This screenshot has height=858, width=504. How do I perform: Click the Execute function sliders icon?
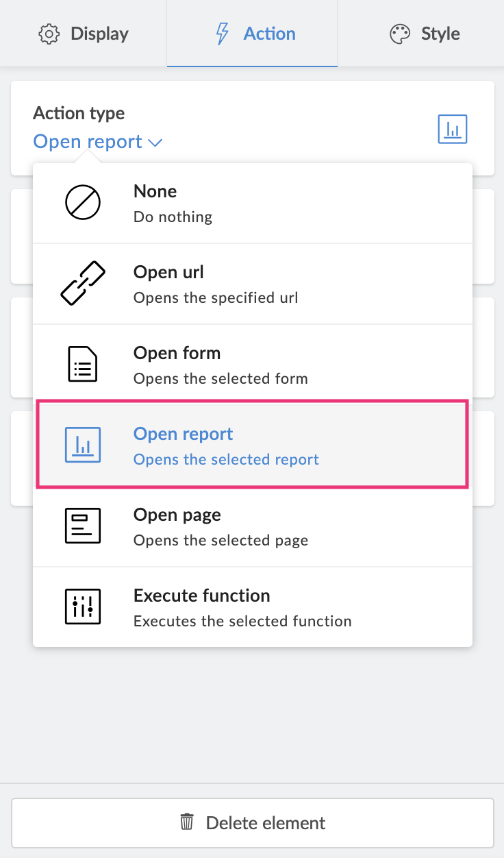point(83,606)
